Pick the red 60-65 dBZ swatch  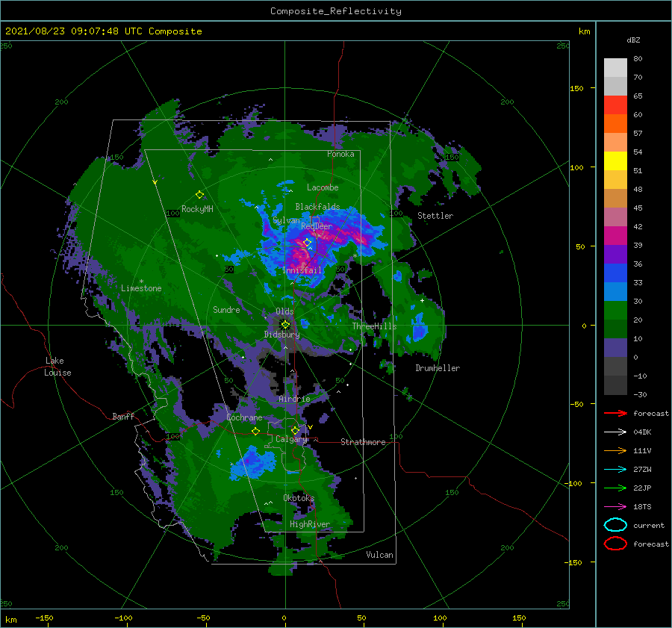615,105
